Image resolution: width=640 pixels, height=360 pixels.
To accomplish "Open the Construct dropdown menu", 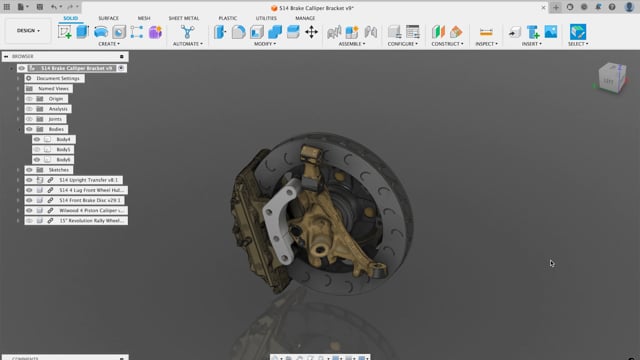I will 447,44.
